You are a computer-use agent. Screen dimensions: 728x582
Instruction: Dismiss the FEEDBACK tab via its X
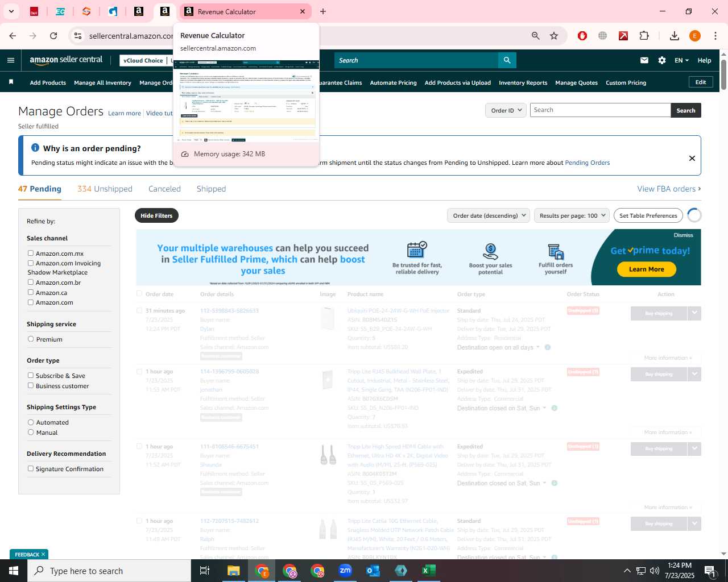pyautogui.click(x=43, y=554)
